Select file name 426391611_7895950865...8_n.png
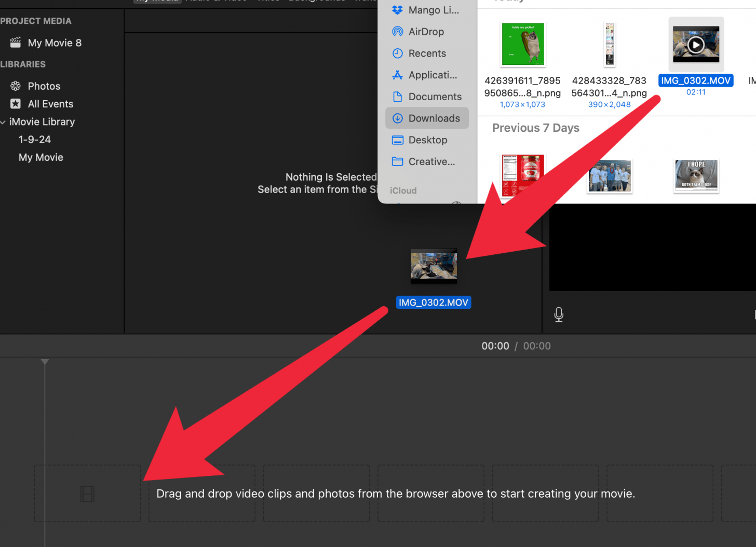The image size is (756, 547). [x=522, y=87]
